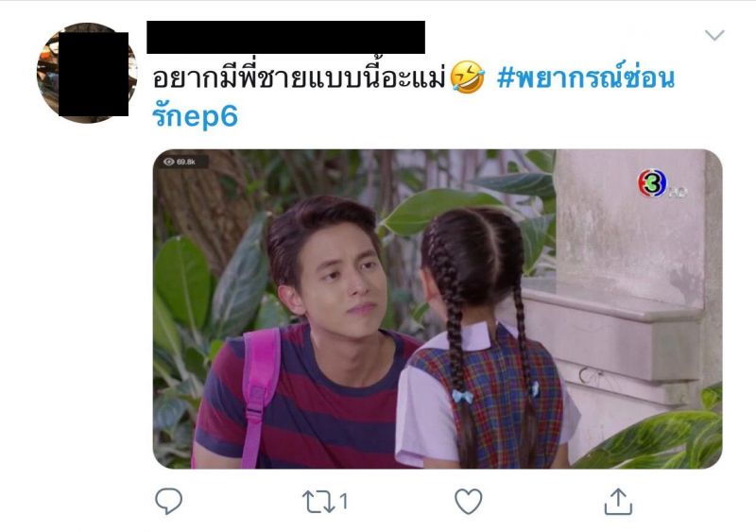Open the share upload icon
This screenshot has width=756, height=532.
[618, 502]
